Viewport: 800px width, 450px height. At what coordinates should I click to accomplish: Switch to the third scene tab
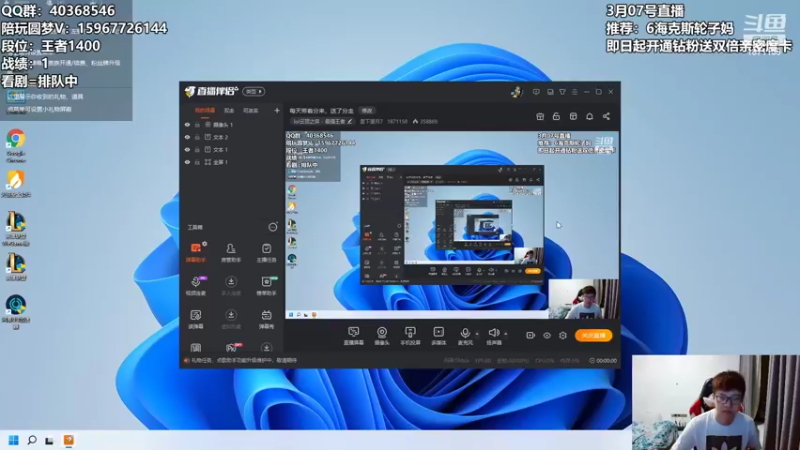tap(250, 110)
